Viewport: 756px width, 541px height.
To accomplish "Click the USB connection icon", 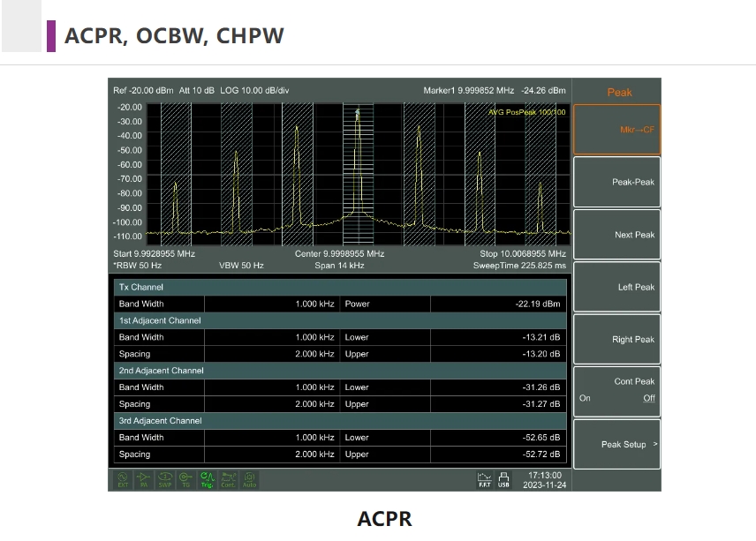I will [503, 479].
